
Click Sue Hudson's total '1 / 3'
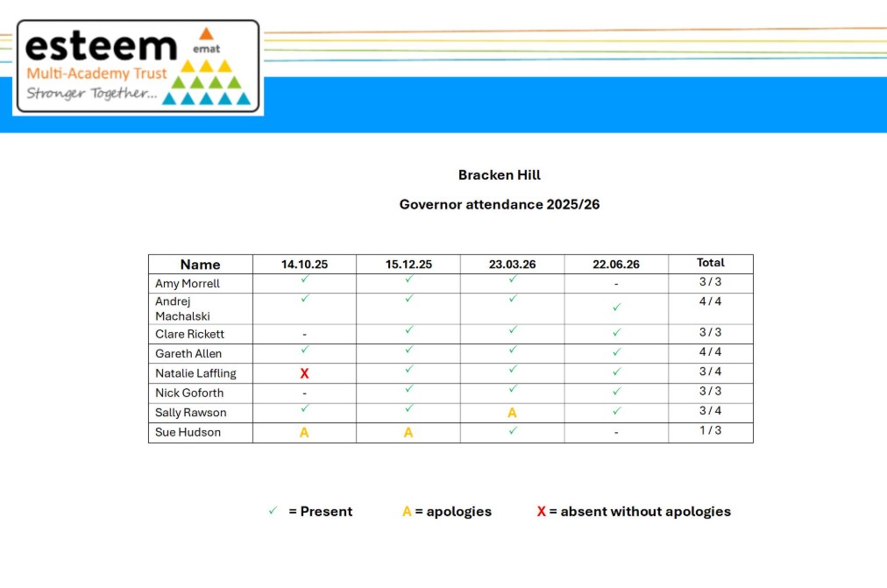tap(711, 430)
